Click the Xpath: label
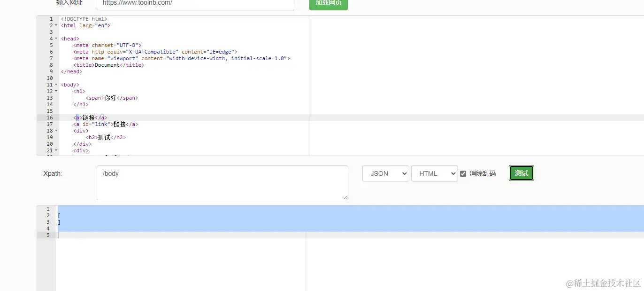Viewport: 644px width, 291px height. coord(53,173)
